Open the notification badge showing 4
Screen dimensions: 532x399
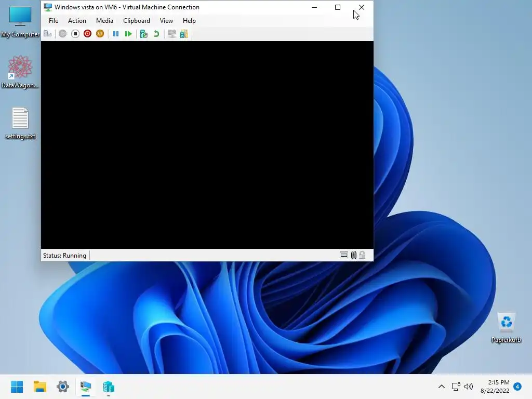(517, 386)
